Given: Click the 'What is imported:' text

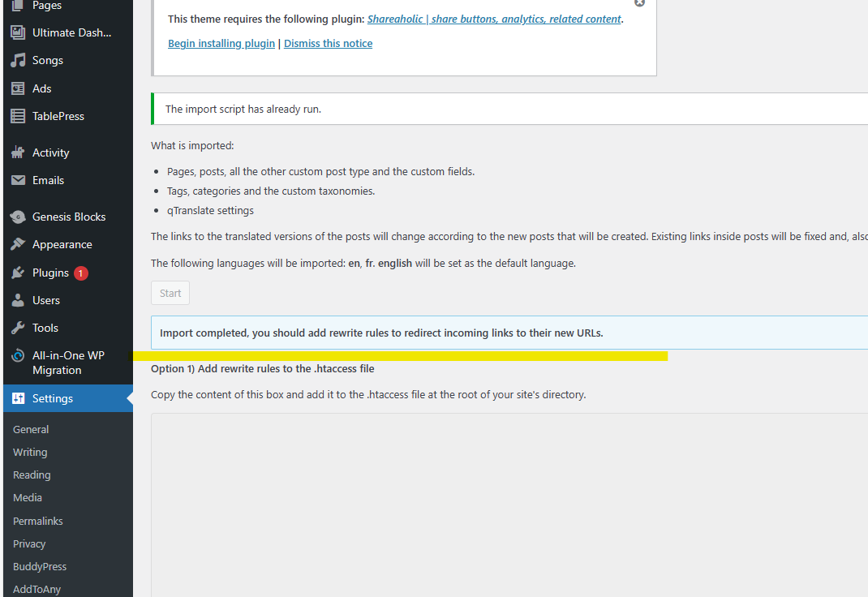Looking at the screenshot, I should tap(192, 145).
